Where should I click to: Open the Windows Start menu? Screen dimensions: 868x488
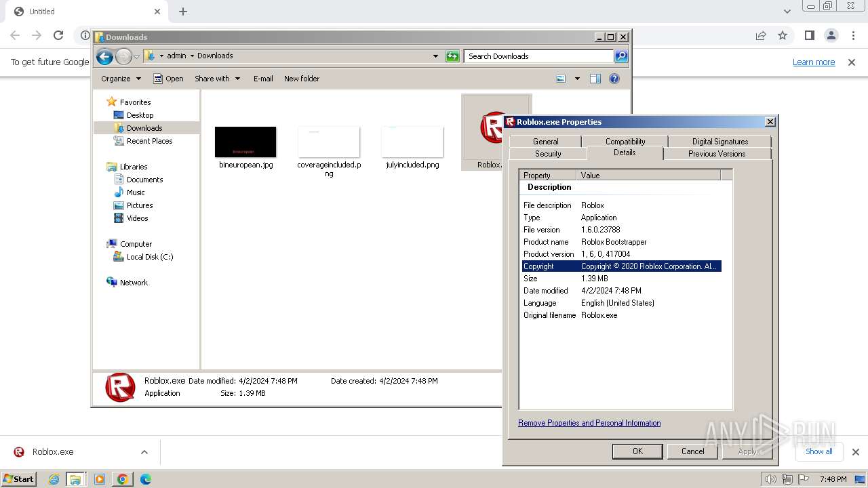click(x=18, y=479)
